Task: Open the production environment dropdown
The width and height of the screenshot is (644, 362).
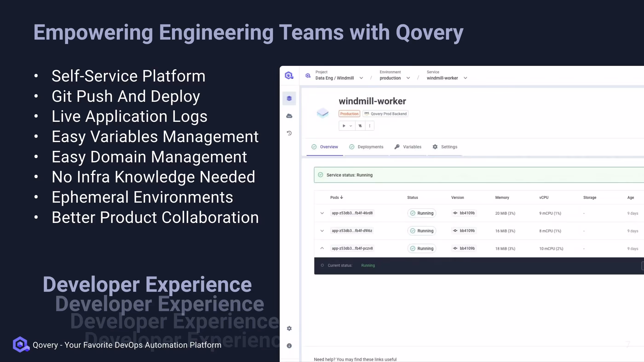Action: click(x=408, y=78)
